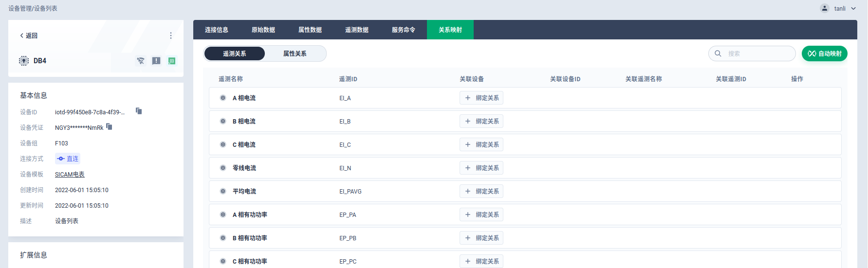This screenshot has height=268, width=868.
Task: Expand the tanli user dropdown arrow
Action: pos(853,8)
